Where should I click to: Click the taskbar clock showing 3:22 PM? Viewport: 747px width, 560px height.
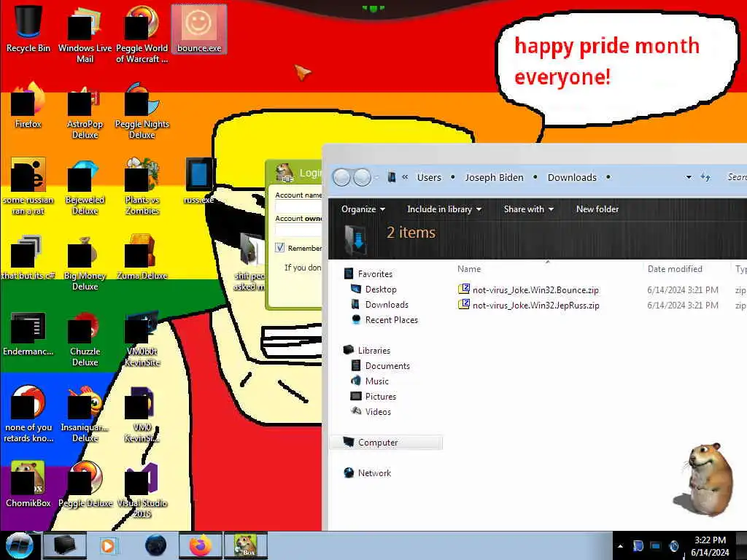coord(710,546)
